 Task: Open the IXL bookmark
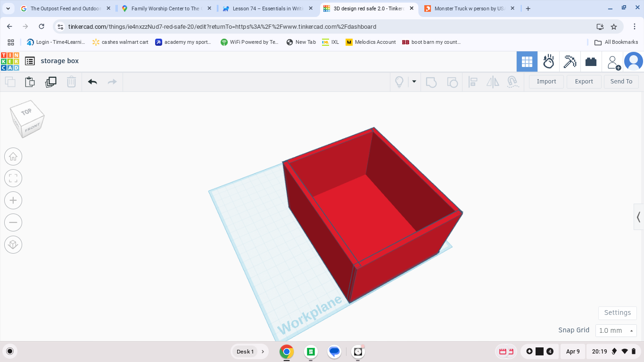point(330,42)
